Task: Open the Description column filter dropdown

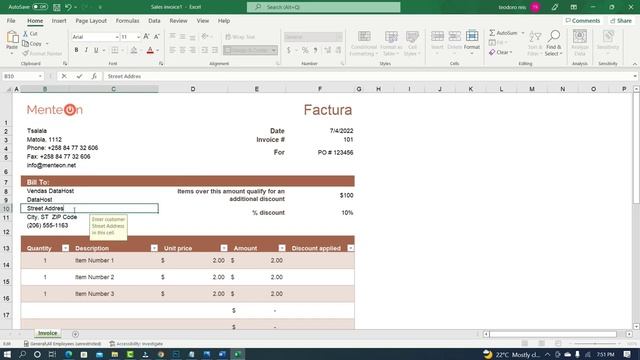Action: pos(154,248)
